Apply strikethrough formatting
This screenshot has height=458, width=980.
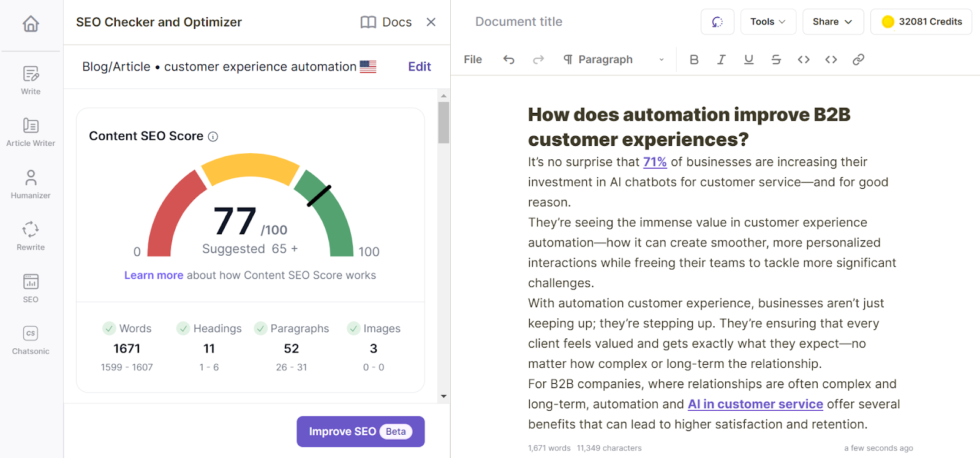click(x=776, y=59)
